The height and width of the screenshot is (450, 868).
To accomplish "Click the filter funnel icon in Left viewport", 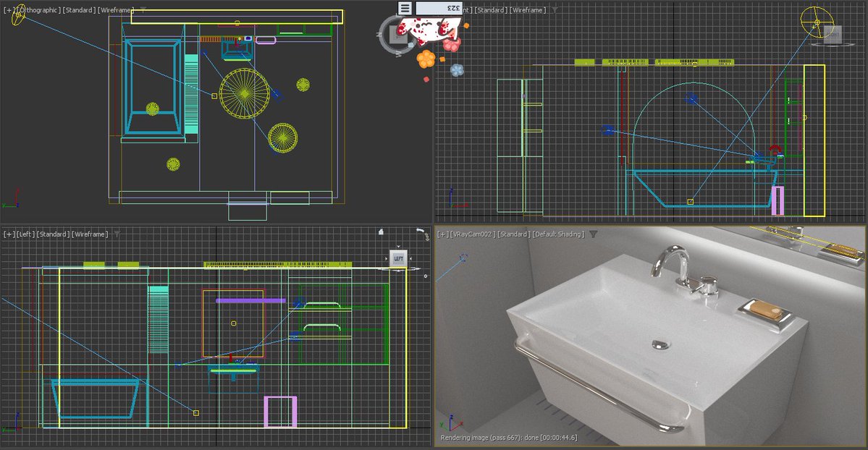I will [x=117, y=234].
